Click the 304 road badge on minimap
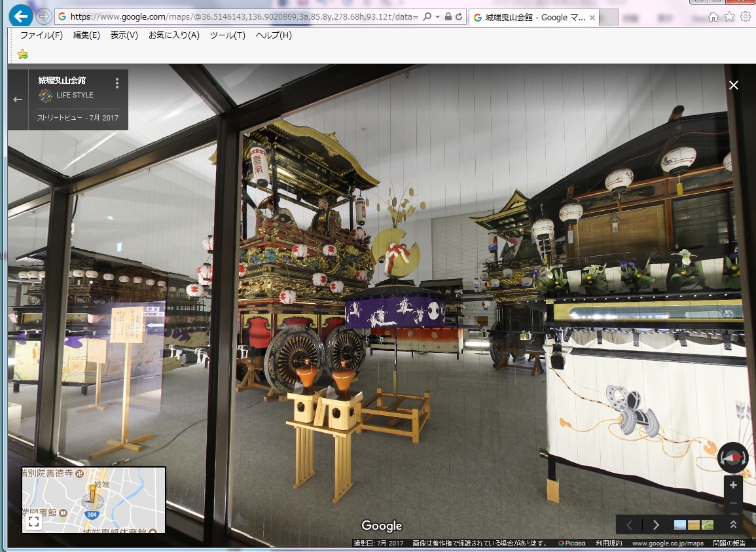The image size is (756, 552). click(x=92, y=515)
